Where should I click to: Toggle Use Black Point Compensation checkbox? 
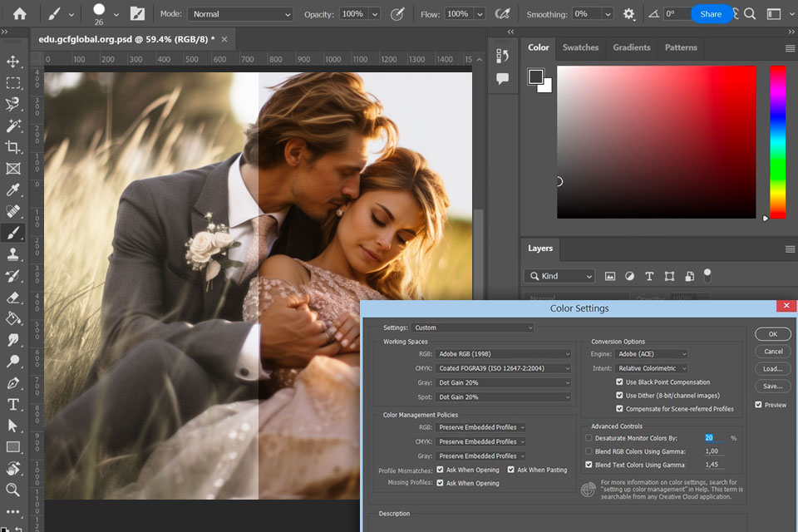coord(619,382)
